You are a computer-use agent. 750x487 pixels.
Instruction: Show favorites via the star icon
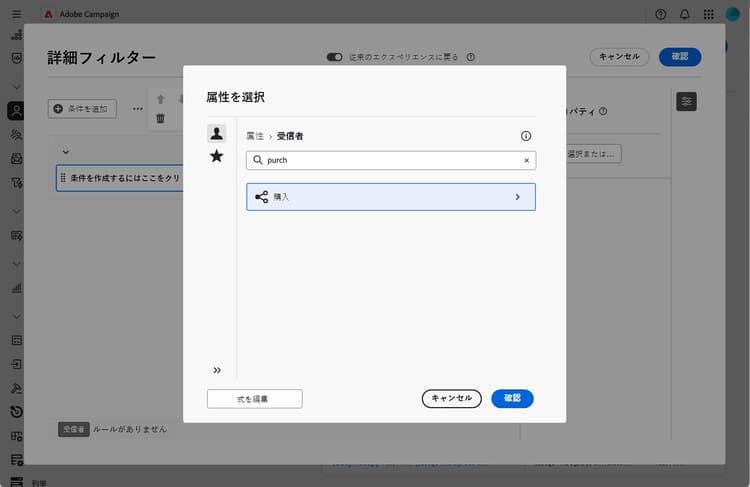(217, 156)
